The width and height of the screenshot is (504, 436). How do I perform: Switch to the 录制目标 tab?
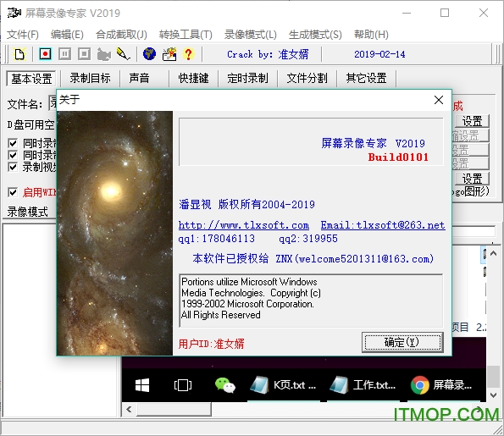click(x=90, y=78)
